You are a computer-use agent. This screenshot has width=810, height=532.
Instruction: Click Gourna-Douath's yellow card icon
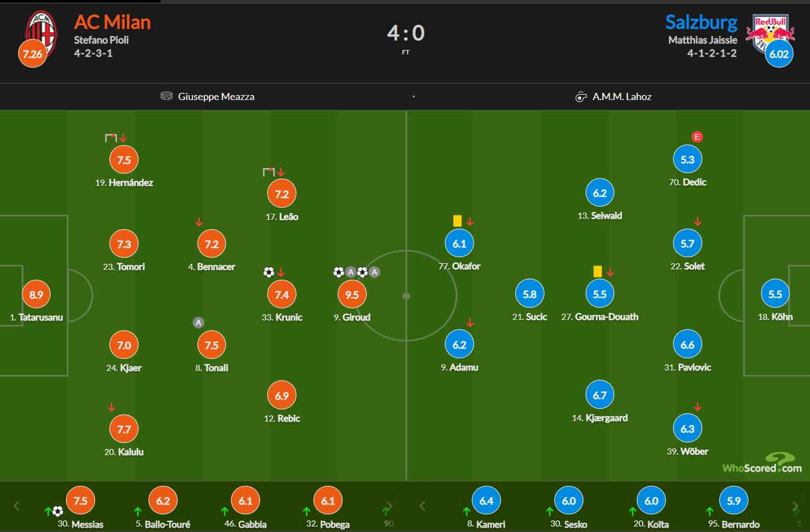(x=598, y=271)
